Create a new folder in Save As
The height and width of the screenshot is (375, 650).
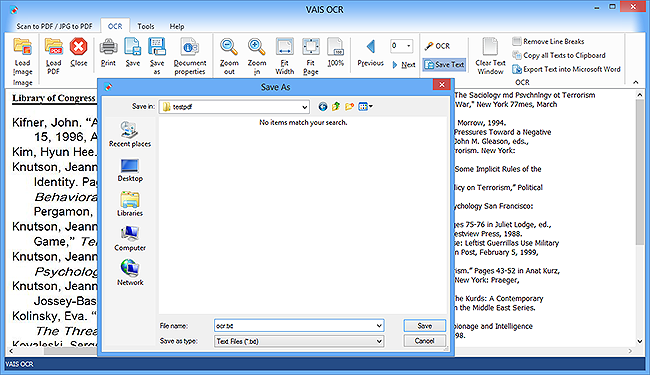coord(349,106)
